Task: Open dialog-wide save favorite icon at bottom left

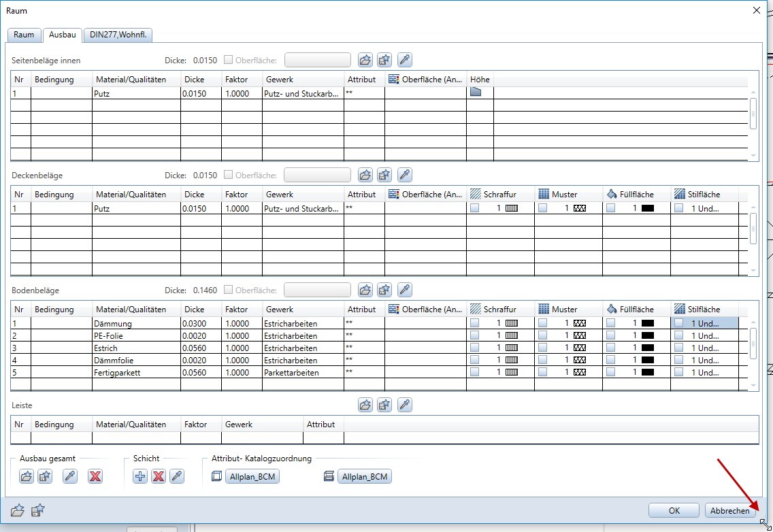Action: tap(37, 510)
